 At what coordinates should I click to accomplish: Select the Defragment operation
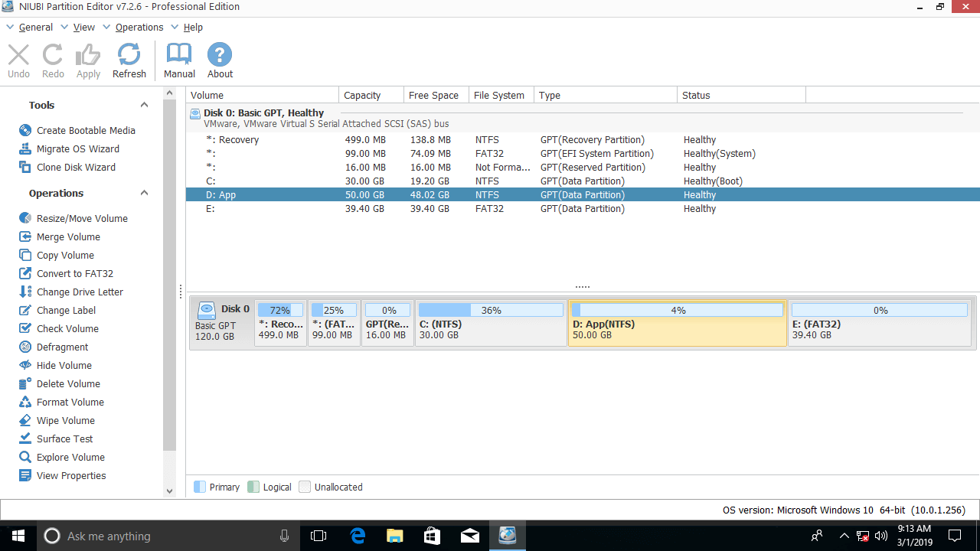[62, 347]
